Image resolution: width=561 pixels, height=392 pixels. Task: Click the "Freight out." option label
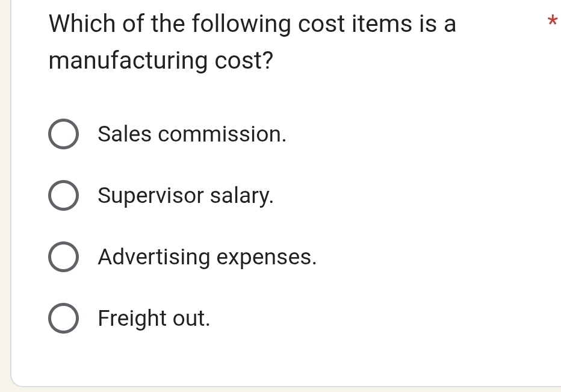(154, 318)
